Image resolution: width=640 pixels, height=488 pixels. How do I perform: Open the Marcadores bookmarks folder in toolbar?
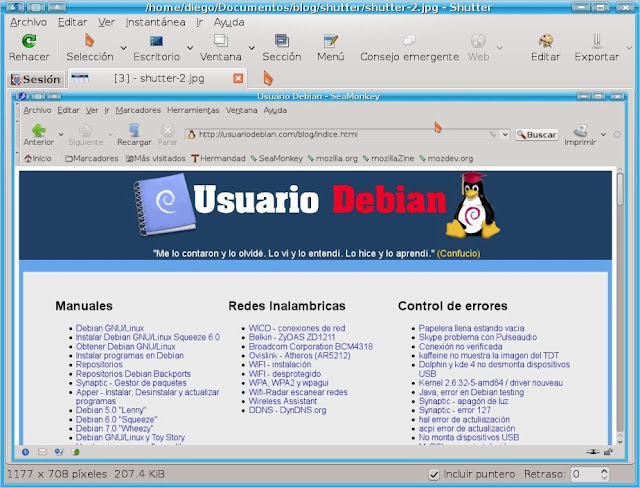pos(91,158)
